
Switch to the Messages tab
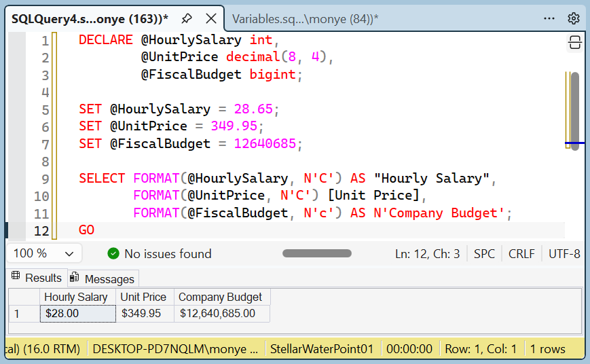[103, 279]
